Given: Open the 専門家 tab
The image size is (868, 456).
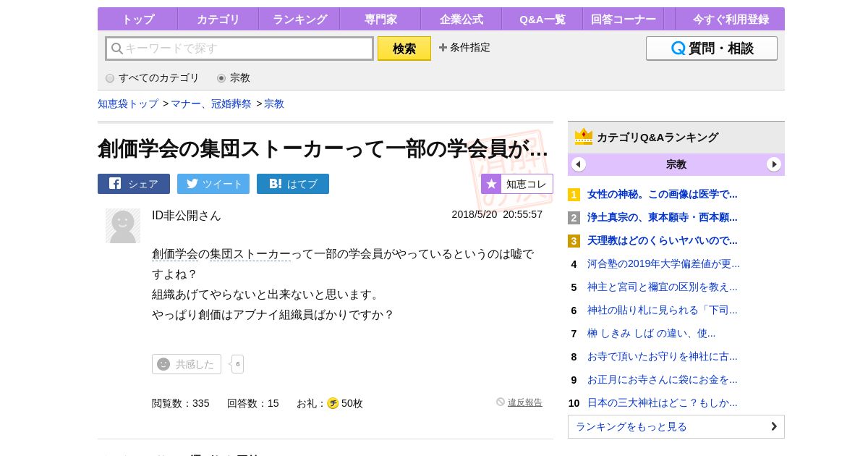Looking at the screenshot, I should 380,19.
